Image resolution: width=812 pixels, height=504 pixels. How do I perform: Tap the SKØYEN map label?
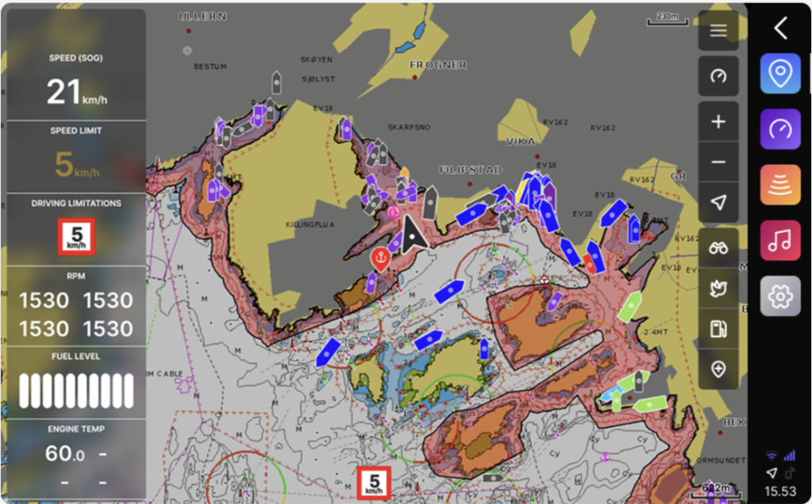click(x=316, y=59)
